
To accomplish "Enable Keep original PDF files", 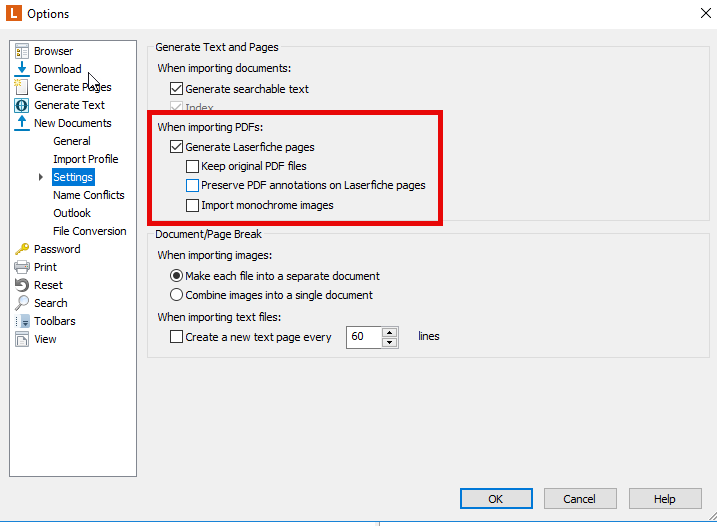I will point(193,166).
